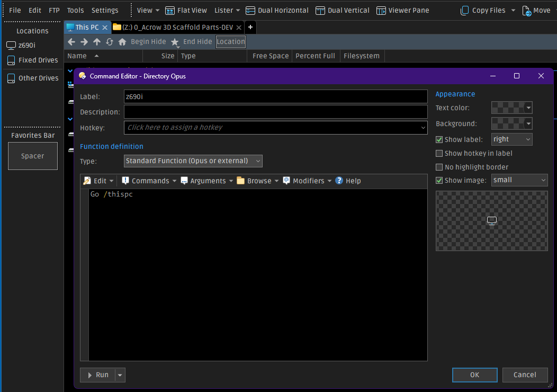Open the label position dropdown (right)

tap(511, 139)
